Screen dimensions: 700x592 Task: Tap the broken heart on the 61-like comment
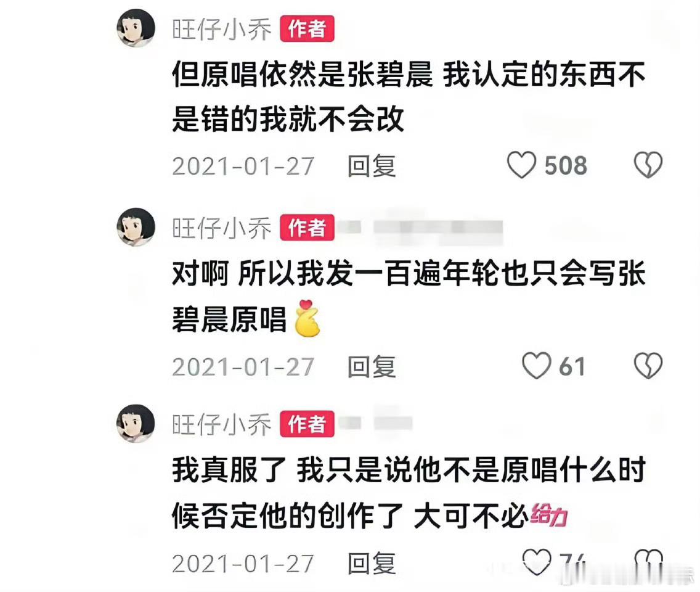(x=648, y=366)
